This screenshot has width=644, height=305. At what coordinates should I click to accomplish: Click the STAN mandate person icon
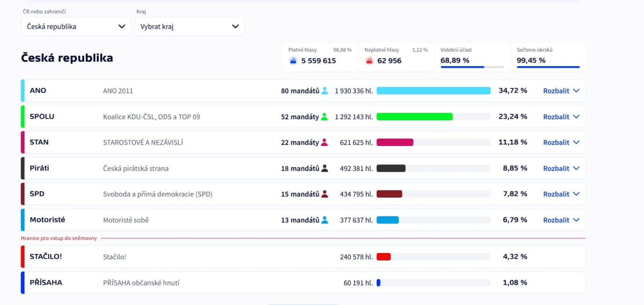[324, 142]
